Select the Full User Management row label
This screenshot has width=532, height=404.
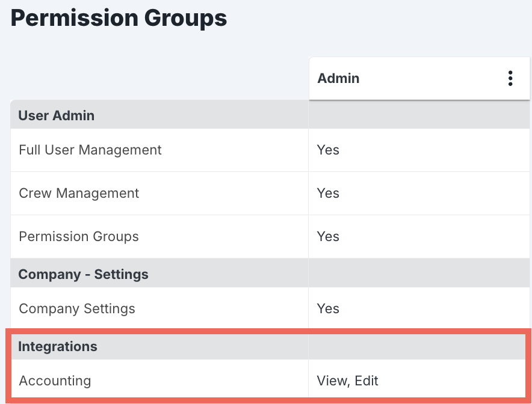tap(90, 150)
